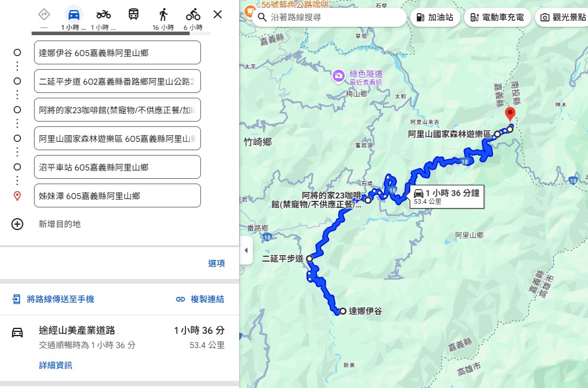Click the waypoint circle beside 二延平步道 field

coord(17,81)
